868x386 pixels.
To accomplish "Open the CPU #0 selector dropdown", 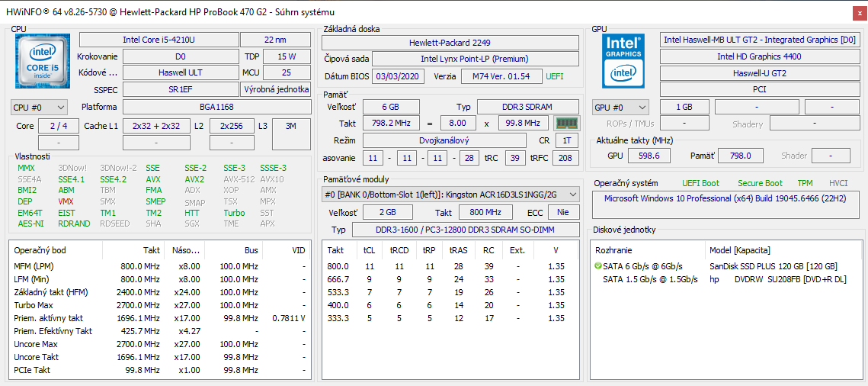I will coord(39,108).
